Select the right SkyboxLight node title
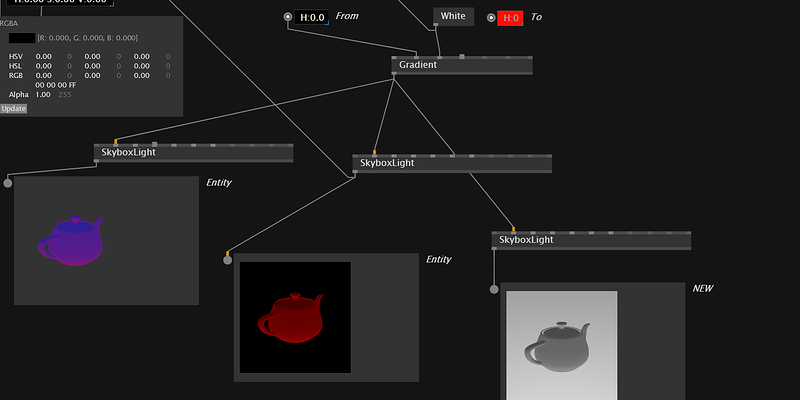This screenshot has height=400, width=800. pyautogui.click(x=526, y=240)
